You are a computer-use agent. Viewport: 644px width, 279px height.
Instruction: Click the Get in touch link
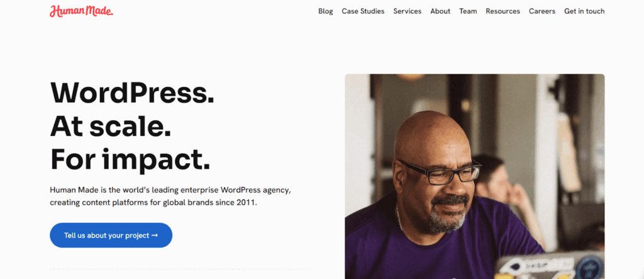(x=584, y=11)
